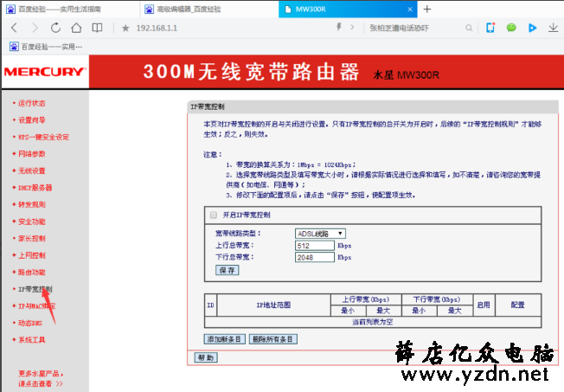Switch to the 高级编辑器_百度经验 tab
This screenshot has width=564, height=392.
coord(209,9)
